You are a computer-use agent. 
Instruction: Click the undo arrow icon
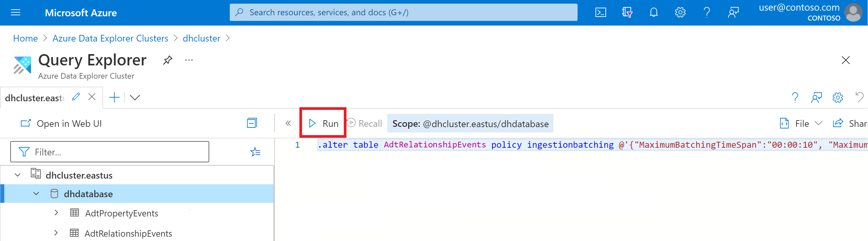pyautogui.click(x=859, y=98)
